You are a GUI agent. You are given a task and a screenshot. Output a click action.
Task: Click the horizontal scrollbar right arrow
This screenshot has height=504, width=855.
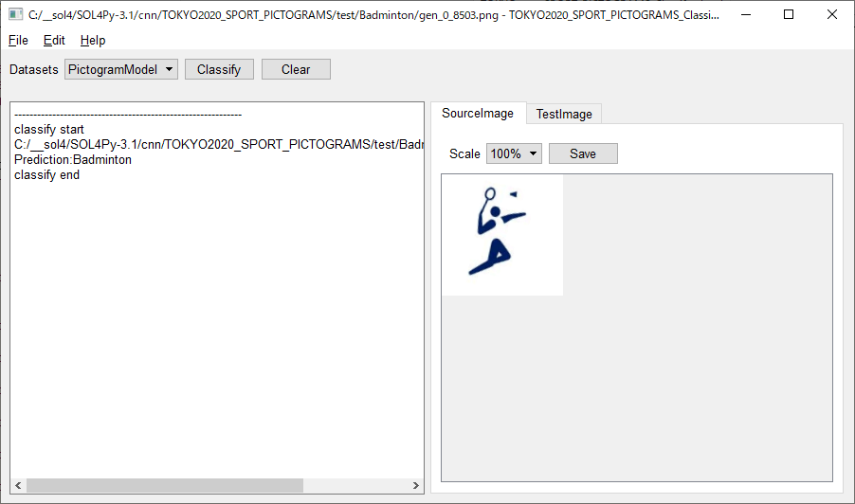(415, 485)
